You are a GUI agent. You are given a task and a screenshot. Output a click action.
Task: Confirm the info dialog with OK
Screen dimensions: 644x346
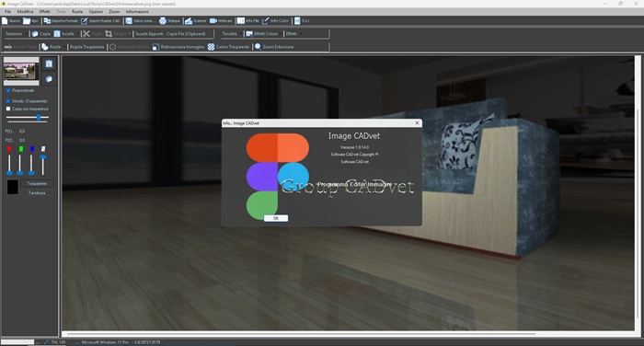pyautogui.click(x=276, y=218)
